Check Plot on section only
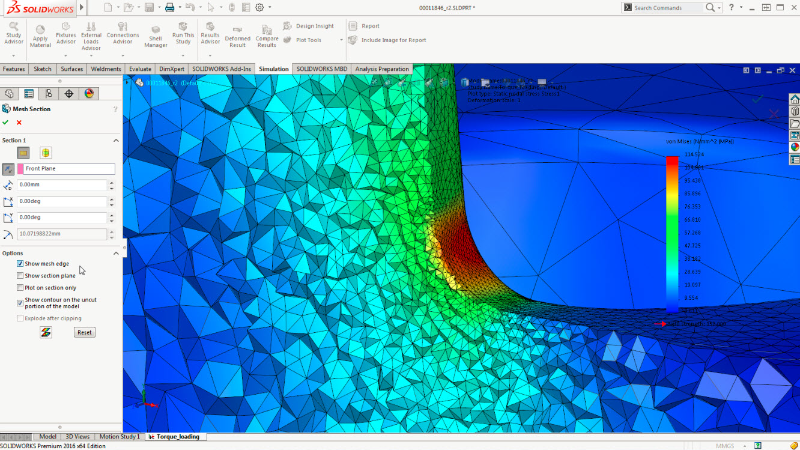This screenshot has width=800, height=450. coord(21,287)
